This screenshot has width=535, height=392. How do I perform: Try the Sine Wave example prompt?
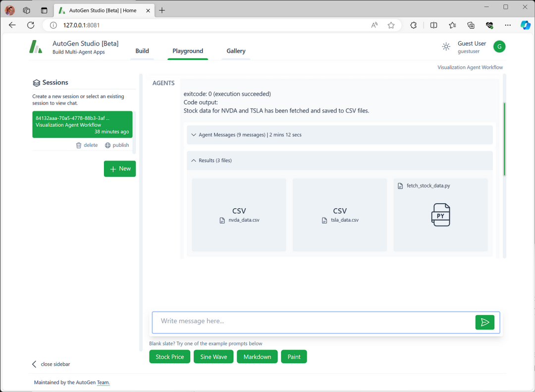(214, 356)
